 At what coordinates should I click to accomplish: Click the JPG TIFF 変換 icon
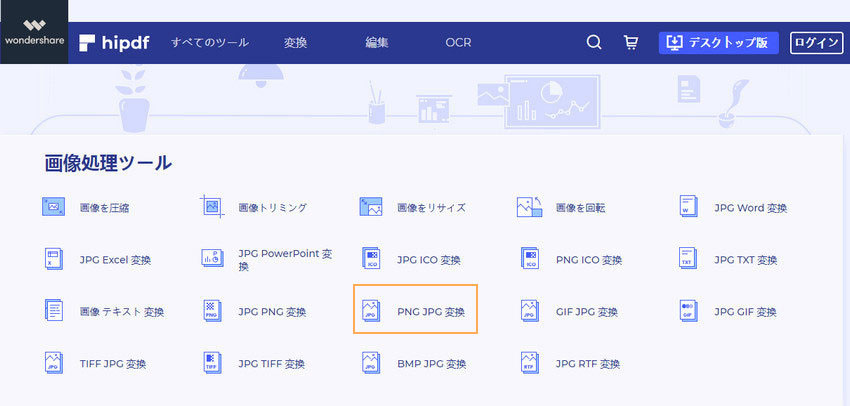point(212,363)
